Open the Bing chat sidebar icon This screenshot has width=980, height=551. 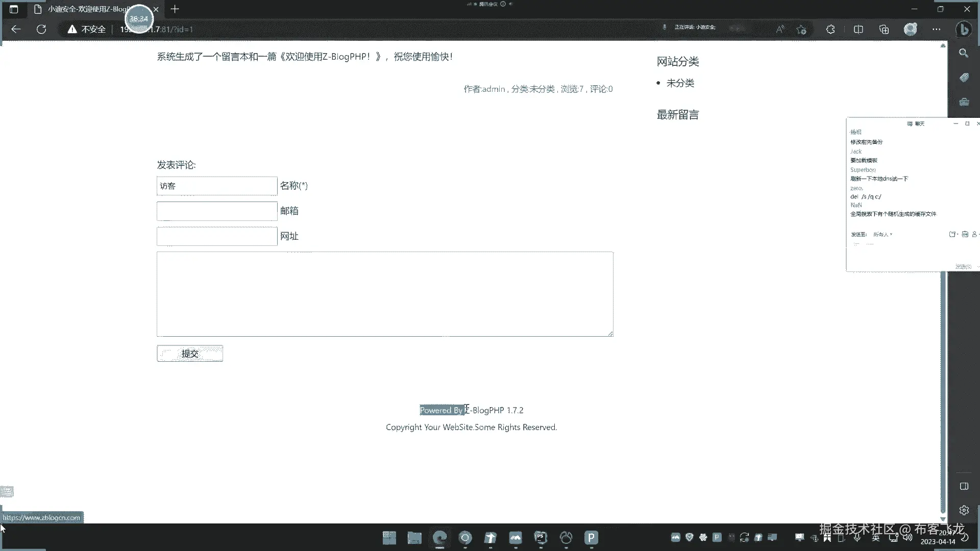[964, 29]
